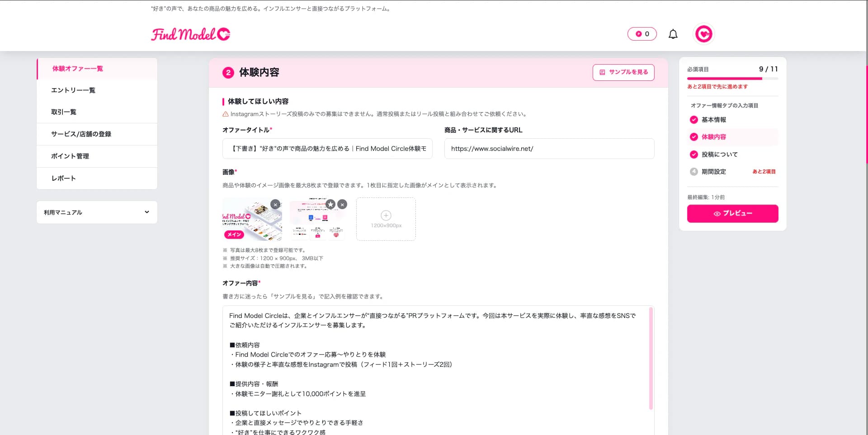This screenshot has height=435, width=868.
Task: Set second image as main with the star icon
Action: [330, 204]
